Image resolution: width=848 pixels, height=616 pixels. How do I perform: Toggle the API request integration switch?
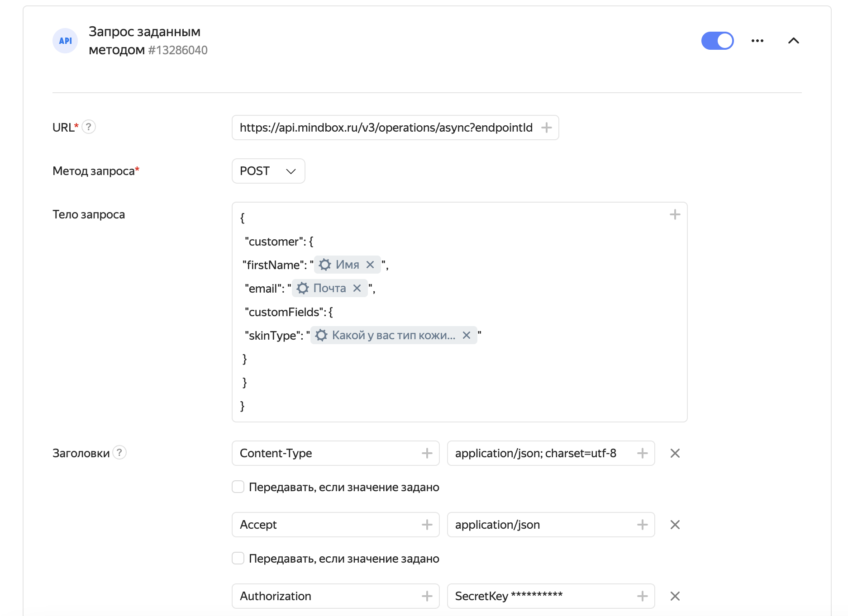tap(717, 41)
